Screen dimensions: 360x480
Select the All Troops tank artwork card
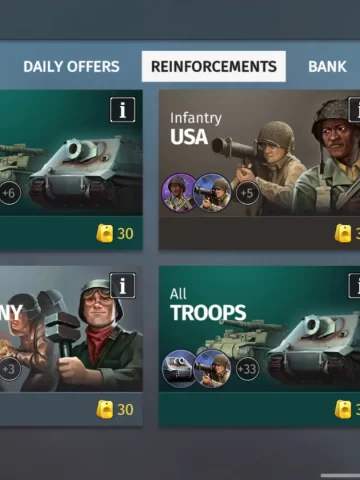[x=259, y=329]
